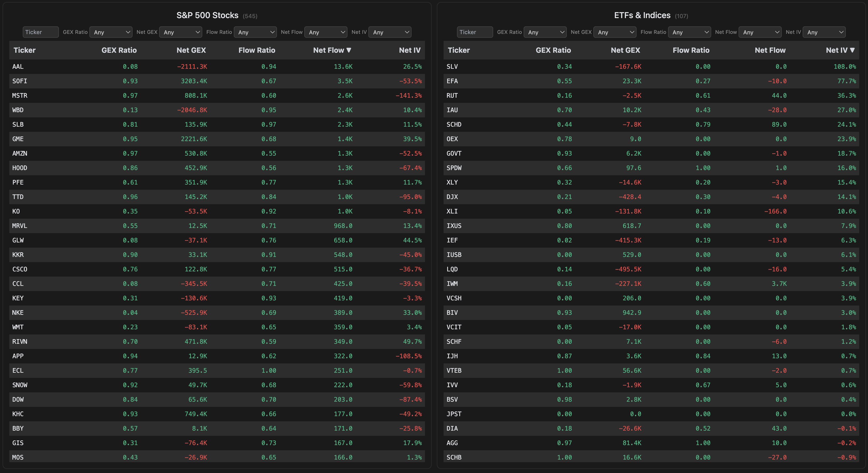The width and height of the screenshot is (868, 473).
Task: Click the S&P 500 Stocks panel title
Action: click(207, 15)
